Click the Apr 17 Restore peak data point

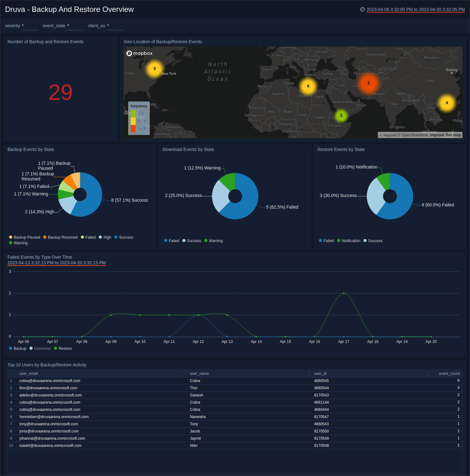(344, 293)
